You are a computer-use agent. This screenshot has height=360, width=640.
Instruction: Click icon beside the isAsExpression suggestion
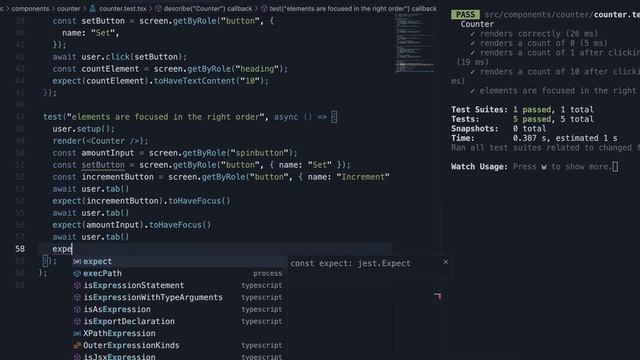77,309
